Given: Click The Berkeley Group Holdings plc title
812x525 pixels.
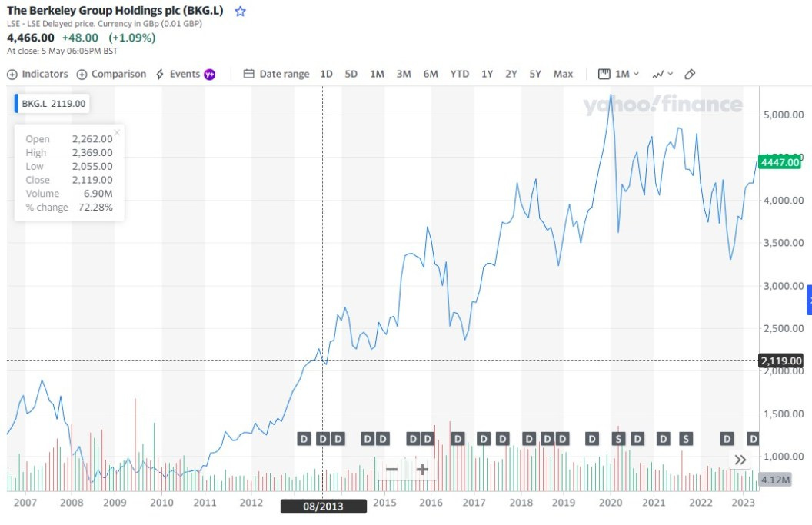Looking at the screenshot, I should 115,11.
